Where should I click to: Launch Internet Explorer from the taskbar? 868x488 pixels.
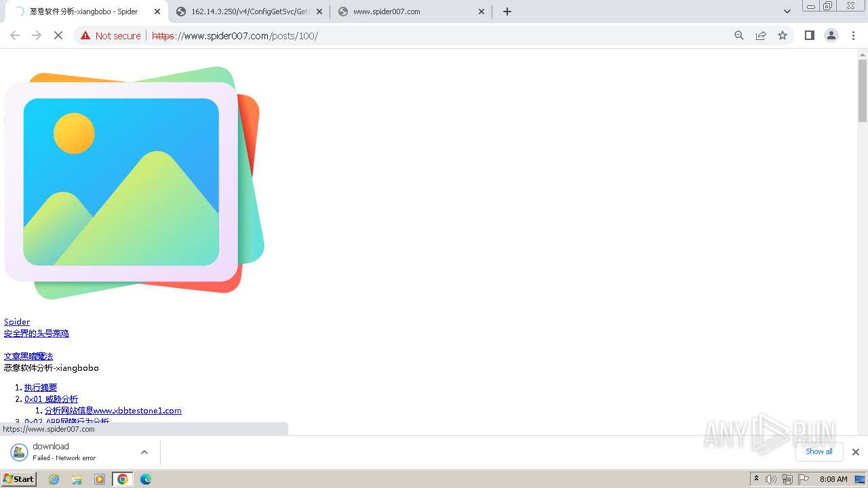tap(54, 479)
